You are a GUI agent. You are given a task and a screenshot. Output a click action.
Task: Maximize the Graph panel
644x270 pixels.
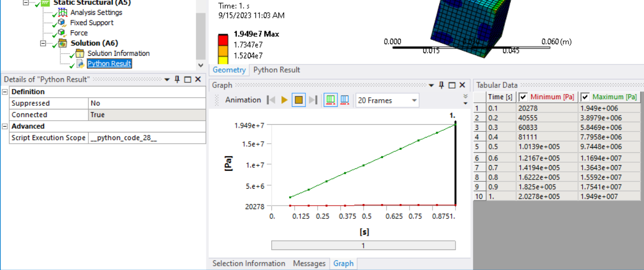coord(452,85)
